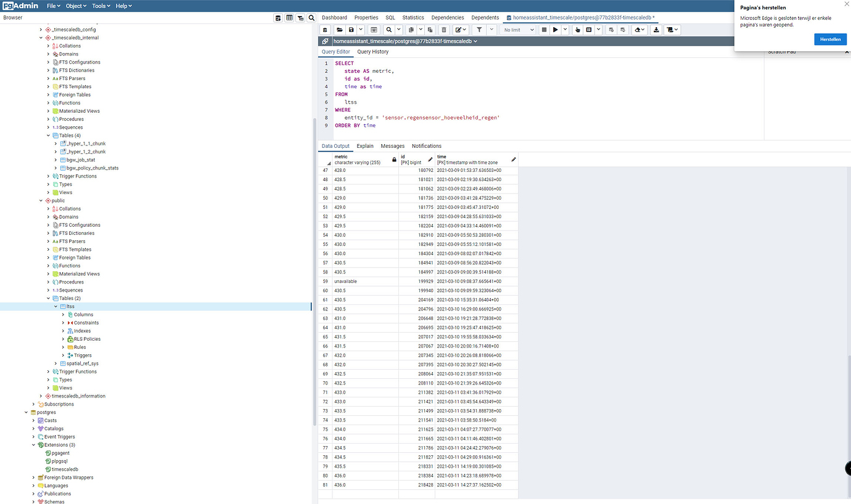Open a query file via folder icon
The height and width of the screenshot is (504, 851).
pyautogui.click(x=339, y=29)
